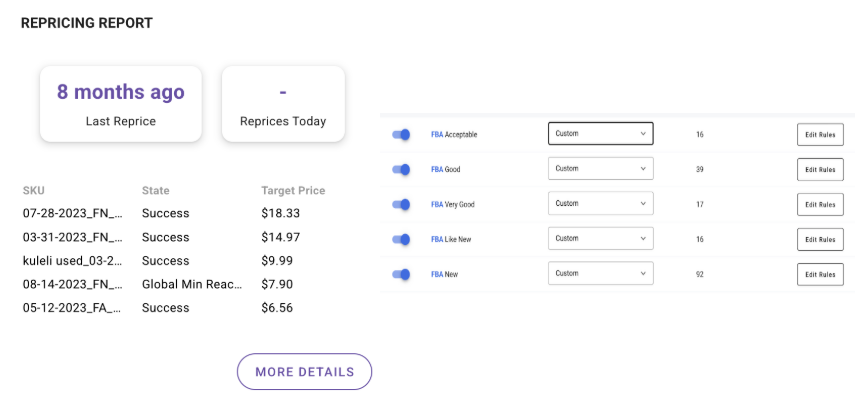Image resolution: width=864 pixels, height=403 pixels.
Task: Click the FBA link beside Acceptable
Action: click(x=436, y=134)
